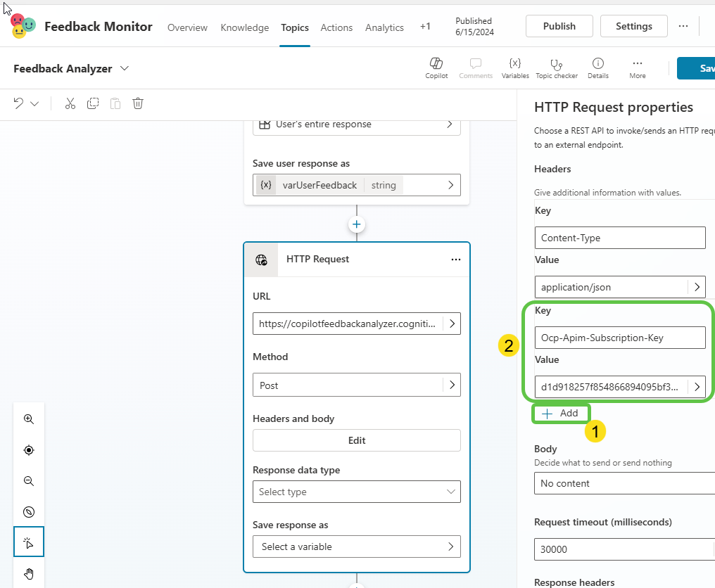Open the Copilot panel icon
Image resolution: width=715 pixels, height=588 pixels.
(x=436, y=68)
